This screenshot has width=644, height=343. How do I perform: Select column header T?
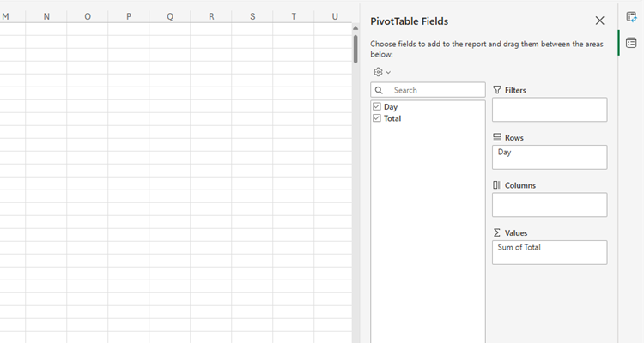click(294, 16)
